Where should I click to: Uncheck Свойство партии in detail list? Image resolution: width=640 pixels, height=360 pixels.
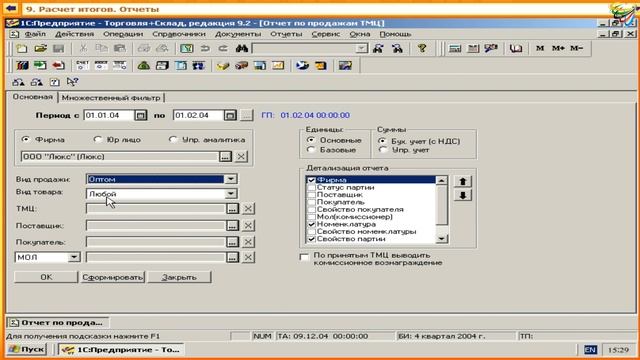[x=311, y=239]
